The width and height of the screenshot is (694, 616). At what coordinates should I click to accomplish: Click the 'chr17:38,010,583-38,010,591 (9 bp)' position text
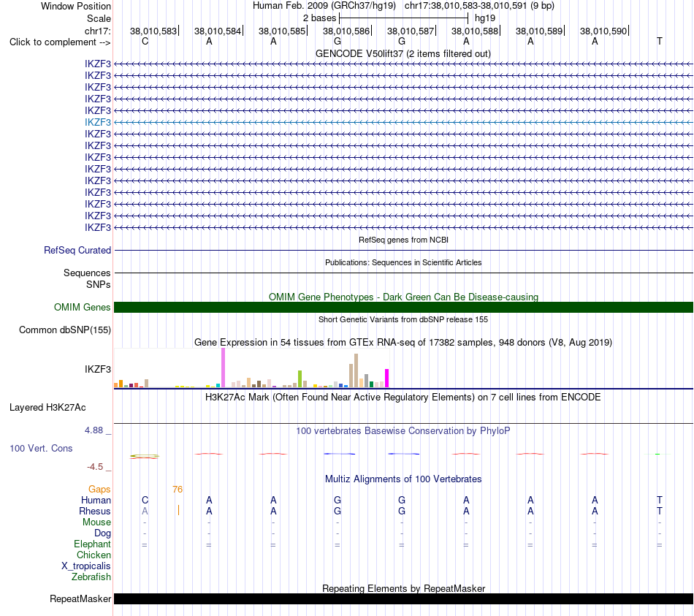click(x=479, y=6)
